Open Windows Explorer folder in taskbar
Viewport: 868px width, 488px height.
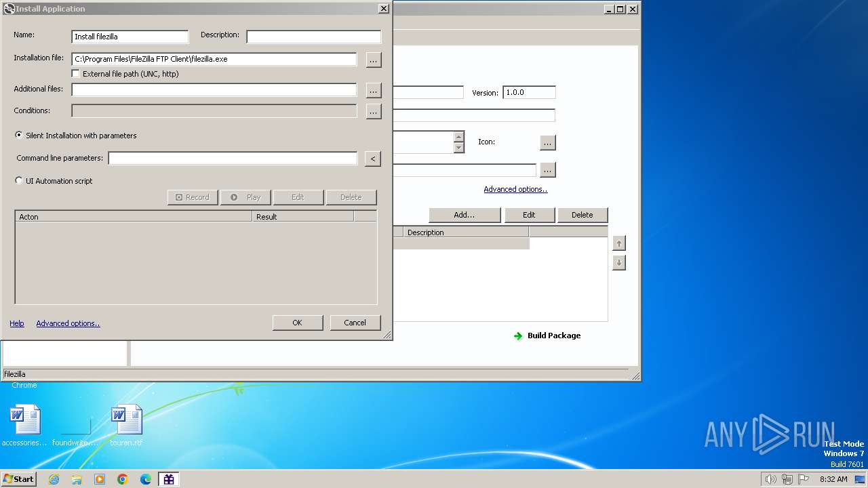[x=77, y=479]
